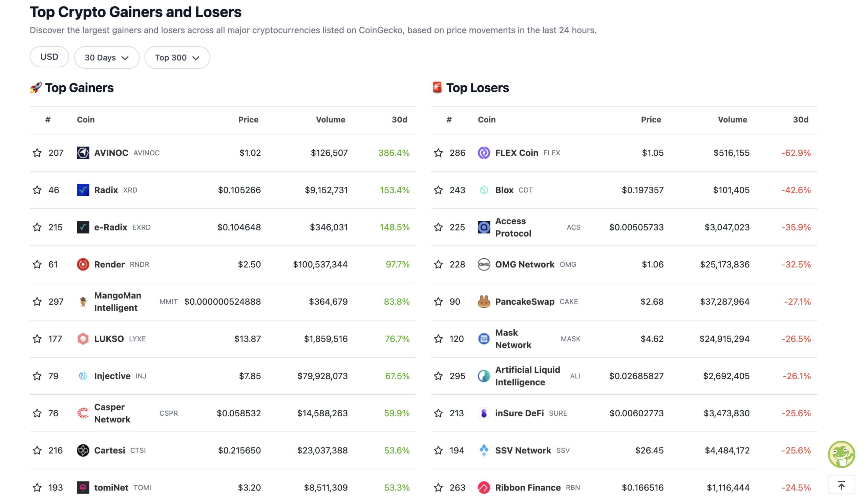
Task: Open the Blox coin link
Action: 504,190
